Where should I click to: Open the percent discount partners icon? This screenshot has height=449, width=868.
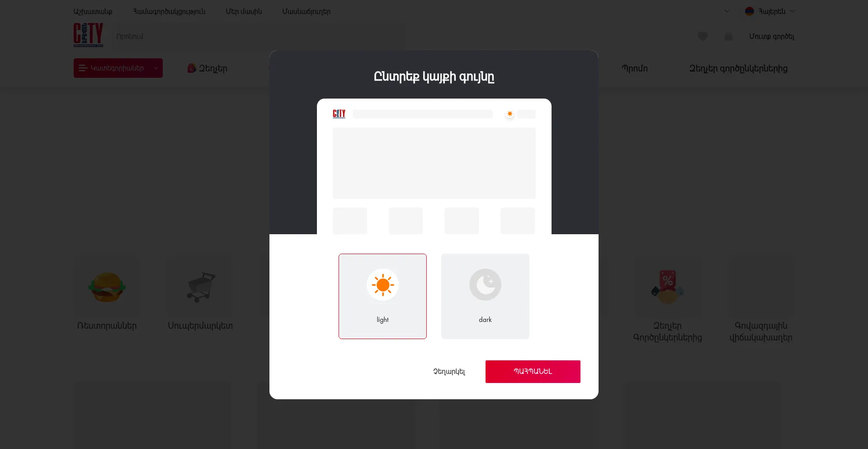coord(667,287)
